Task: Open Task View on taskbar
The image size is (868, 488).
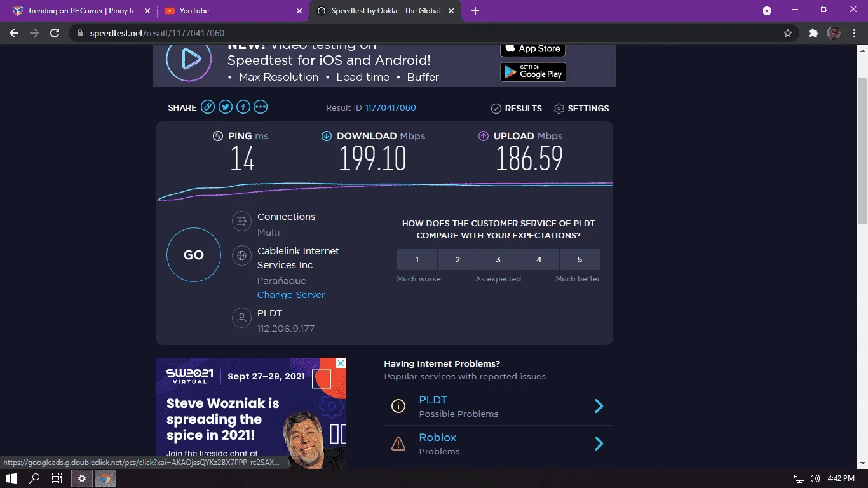Action: pos(57,478)
